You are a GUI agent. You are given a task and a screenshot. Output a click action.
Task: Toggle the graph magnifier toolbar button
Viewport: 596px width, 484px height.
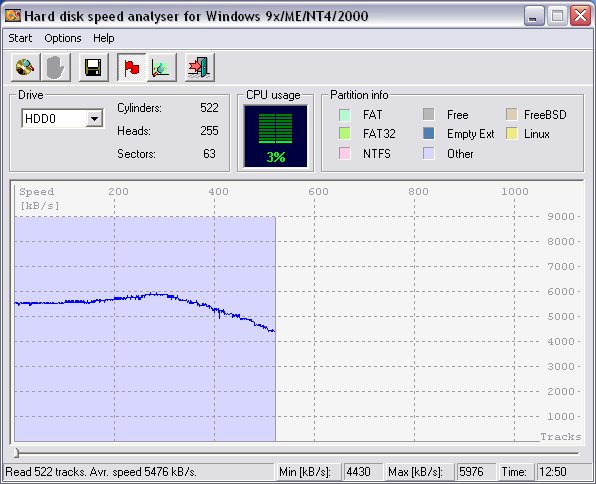162,68
